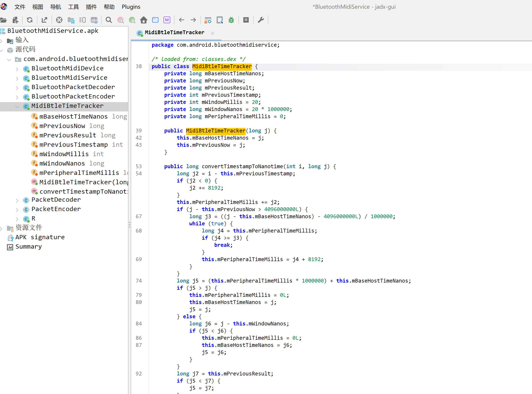Open the 导航 menu

[x=55, y=7]
